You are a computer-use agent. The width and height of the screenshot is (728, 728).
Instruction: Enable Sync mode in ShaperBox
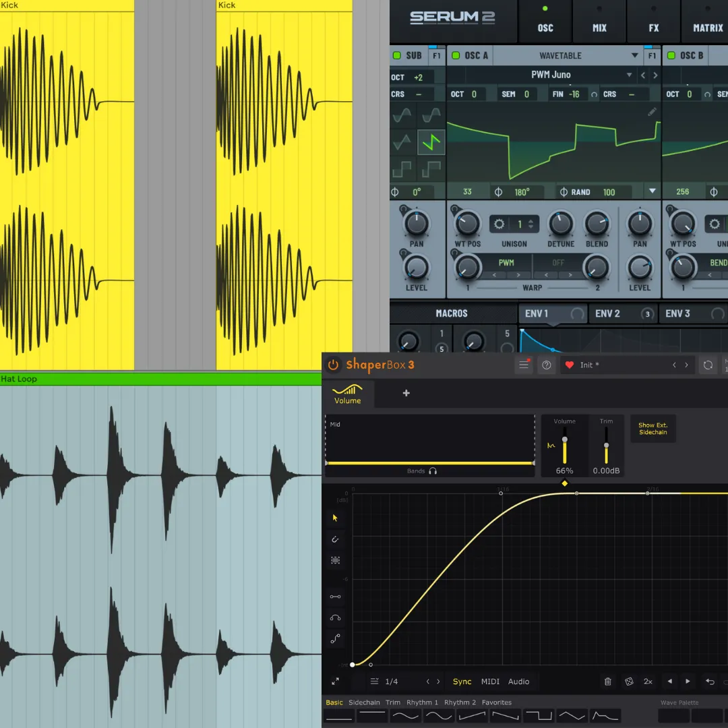[462, 681]
